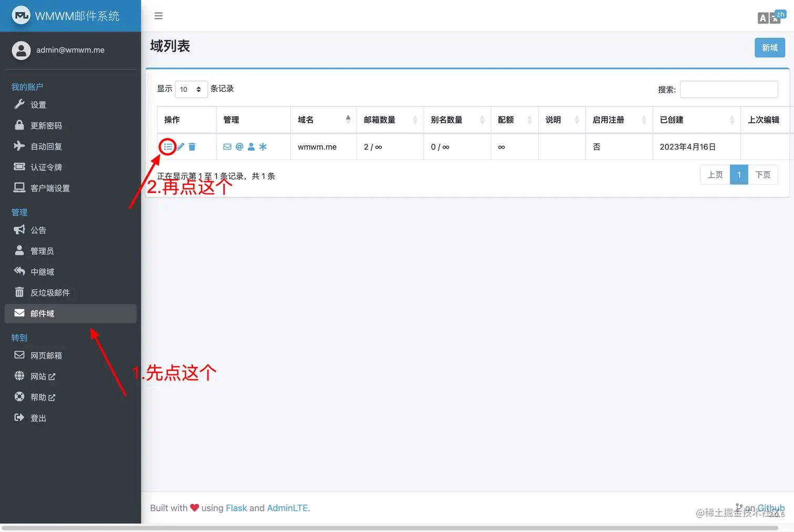The height and width of the screenshot is (532, 794).
Task: Select 邮件域 in sidebar
Action: tap(70, 313)
